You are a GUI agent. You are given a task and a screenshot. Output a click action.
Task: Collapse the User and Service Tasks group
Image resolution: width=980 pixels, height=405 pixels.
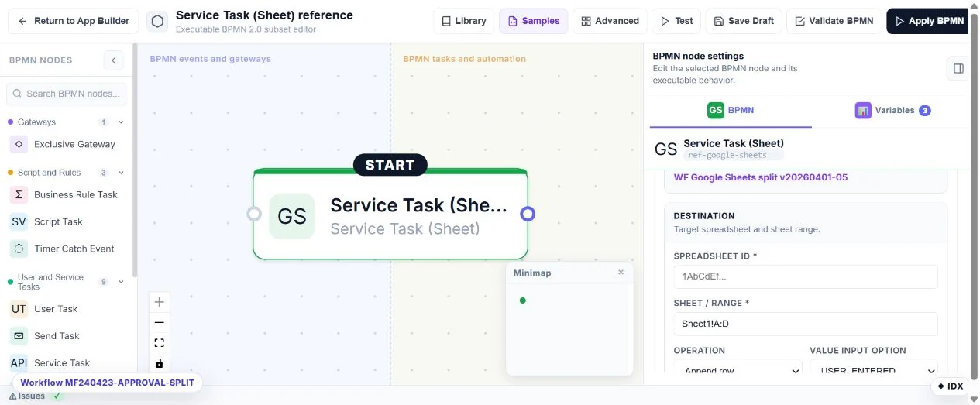(121, 282)
